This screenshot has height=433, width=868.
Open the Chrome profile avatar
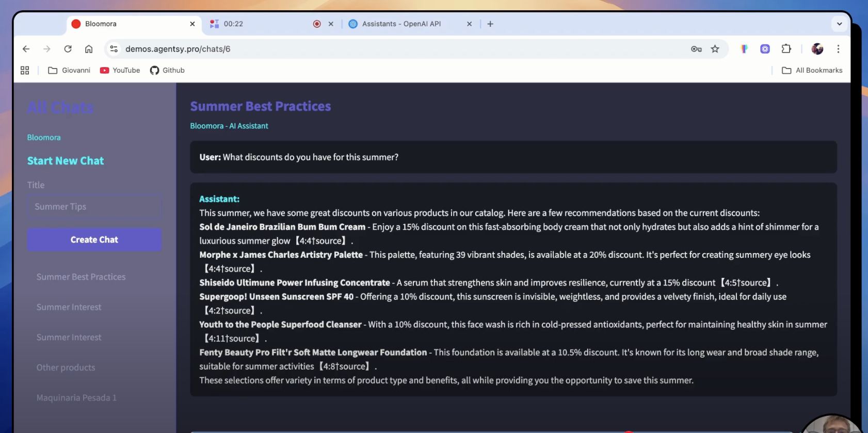click(x=817, y=49)
